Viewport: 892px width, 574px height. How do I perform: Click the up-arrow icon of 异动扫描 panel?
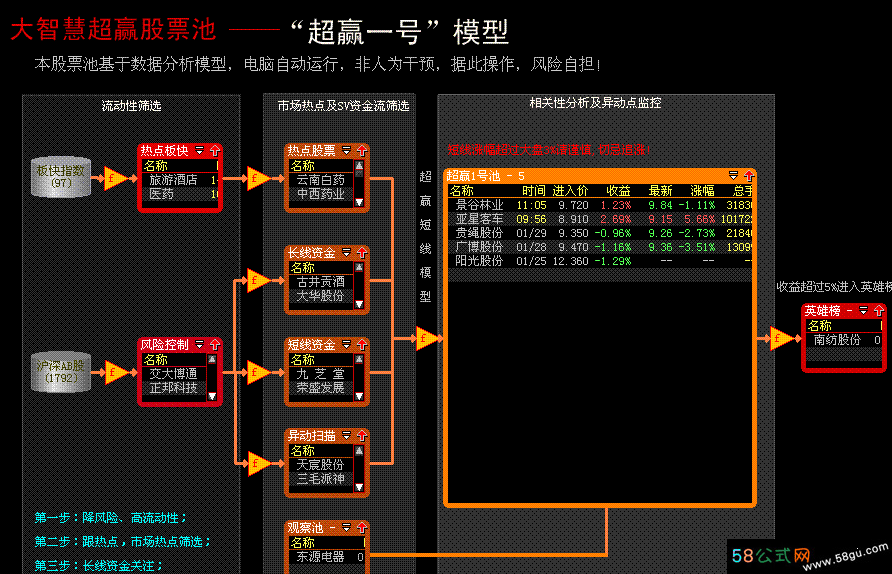(x=362, y=436)
